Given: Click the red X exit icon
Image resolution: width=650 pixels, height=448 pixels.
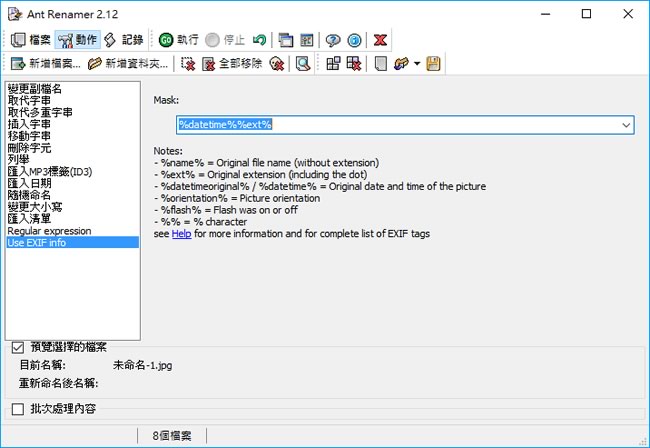Looking at the screenshot, I should pos(381,40).
